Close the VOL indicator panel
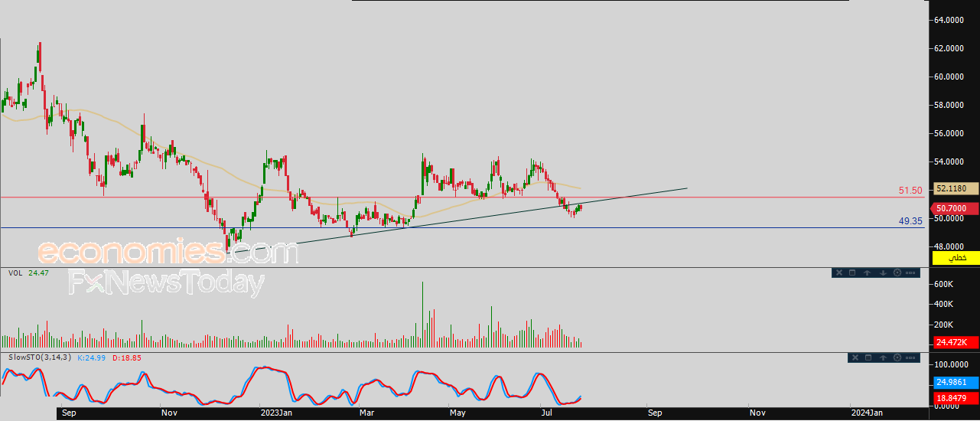The width and height of the screenshot is (980, 421). (839, 273)
